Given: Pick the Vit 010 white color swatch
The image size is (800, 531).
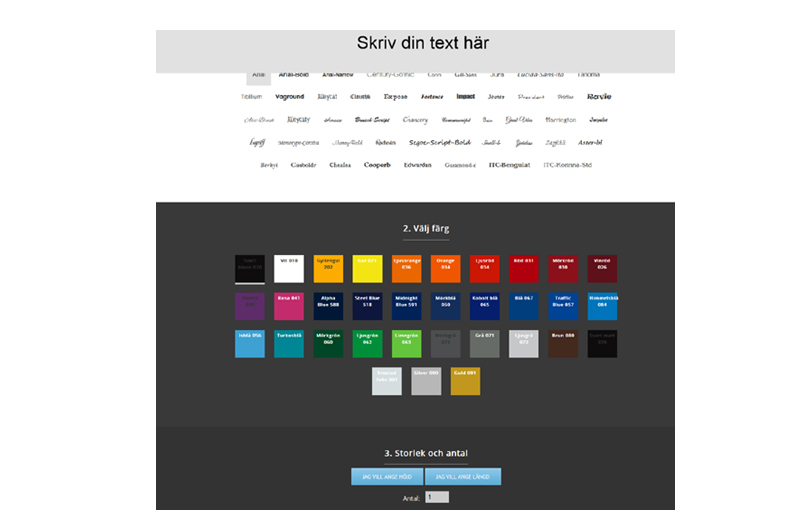Looking at the screenshot, I should tap(289, 269).
